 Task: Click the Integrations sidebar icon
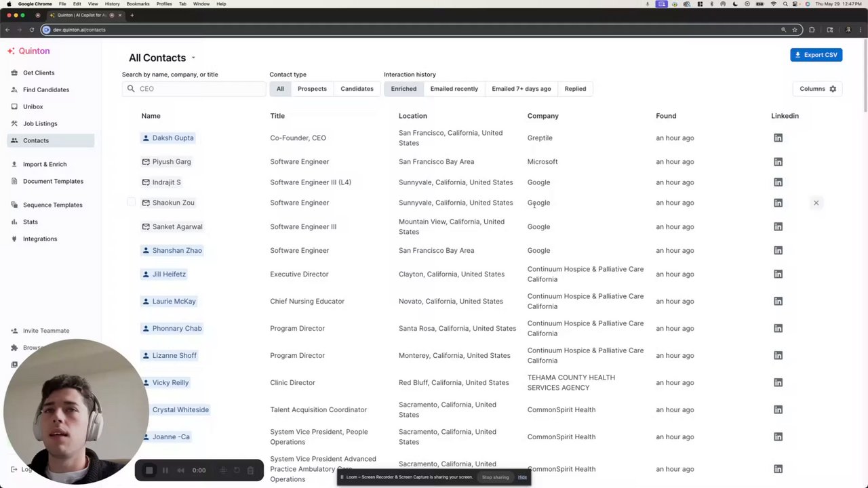point(15,239)
